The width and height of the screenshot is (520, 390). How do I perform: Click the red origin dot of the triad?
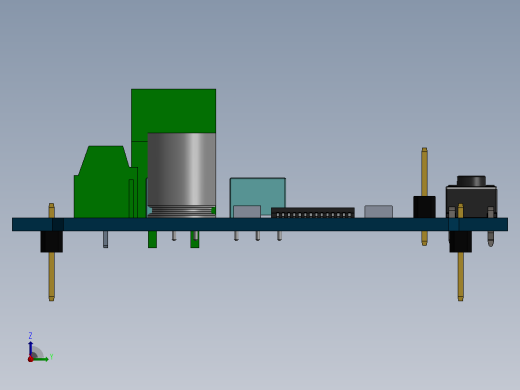click(31, 359)
